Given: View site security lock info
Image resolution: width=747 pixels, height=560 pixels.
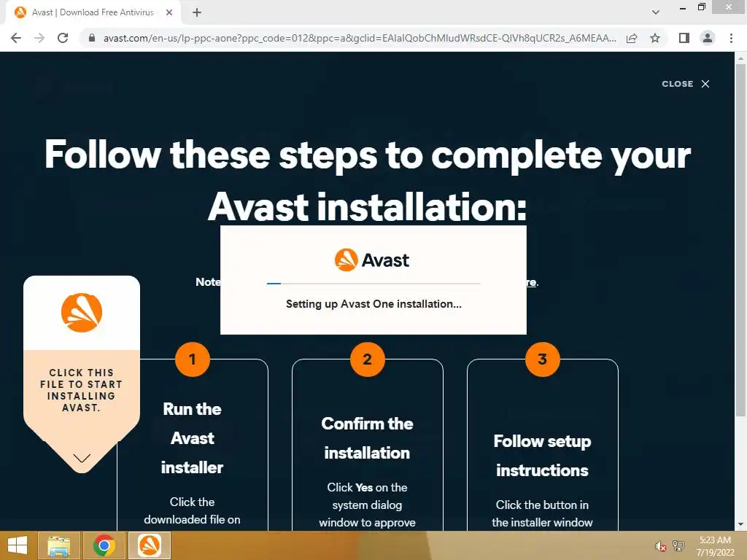Looking at the screenshot, I should click(92, 38).
